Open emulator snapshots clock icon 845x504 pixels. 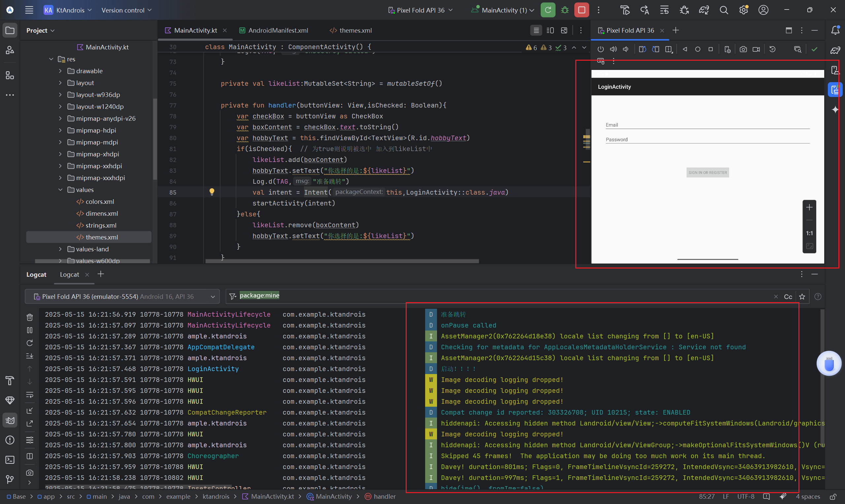(x=772, y=49)
